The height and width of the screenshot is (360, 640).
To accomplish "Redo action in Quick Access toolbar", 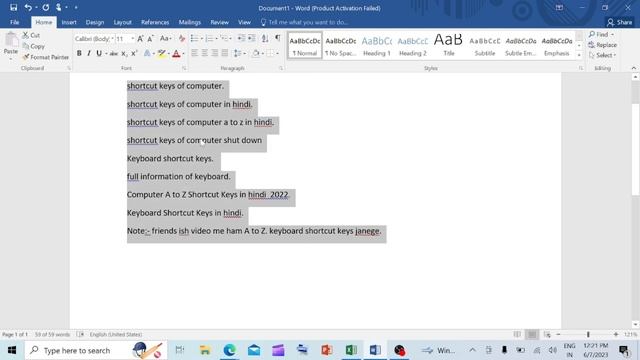I will [x=46, y=7].
